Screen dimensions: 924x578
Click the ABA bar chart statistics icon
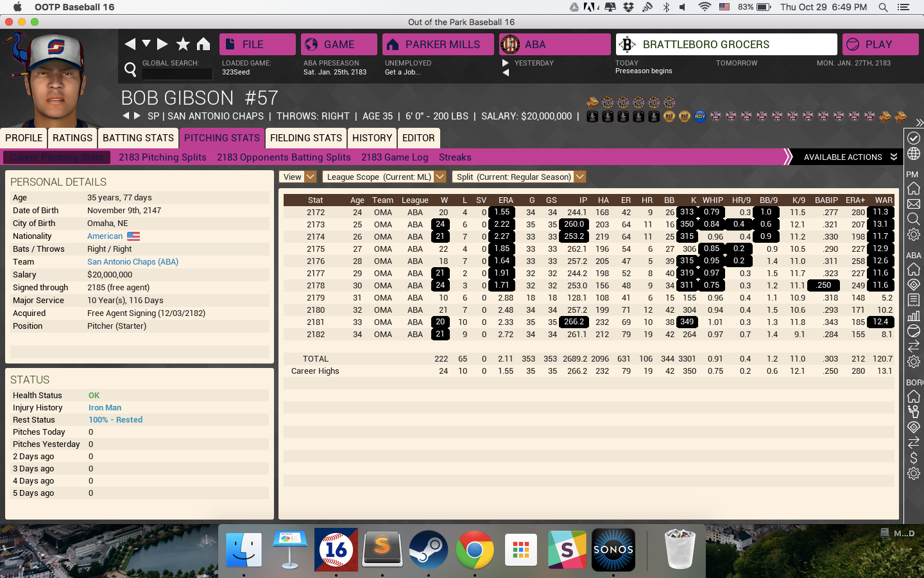tap(913, 315)
